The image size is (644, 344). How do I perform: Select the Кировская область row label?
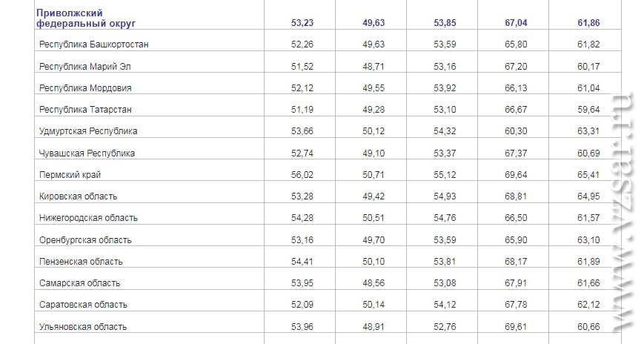pyautogui.click(x=78, y=196)
